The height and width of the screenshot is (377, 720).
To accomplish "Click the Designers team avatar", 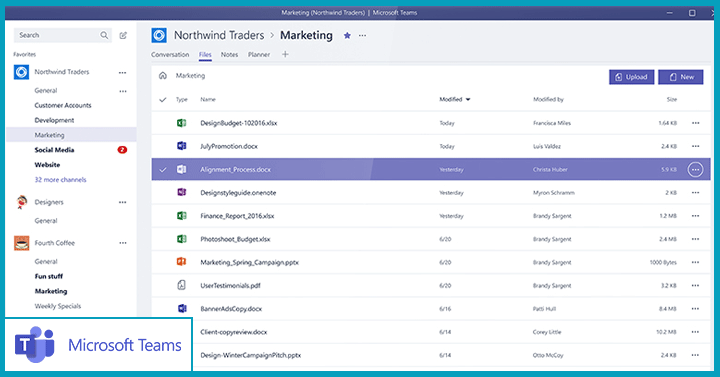I will click(x=21, y=202).
